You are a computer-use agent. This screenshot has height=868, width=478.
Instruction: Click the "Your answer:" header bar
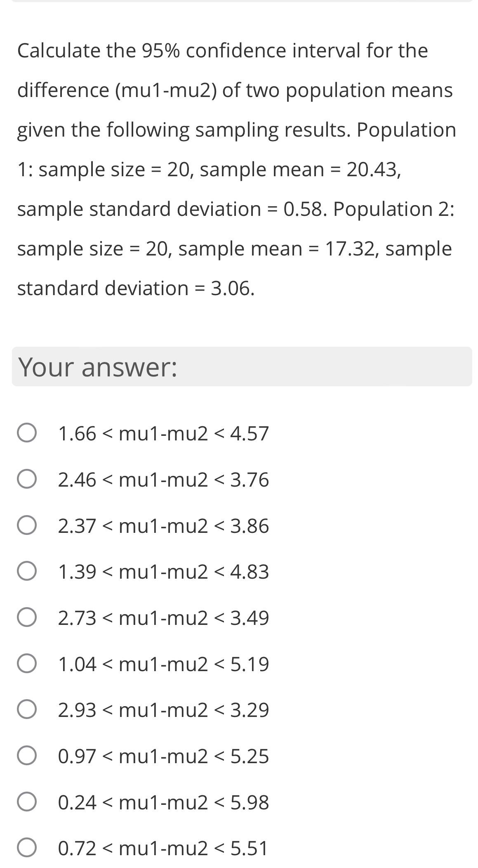coord(242,367)
